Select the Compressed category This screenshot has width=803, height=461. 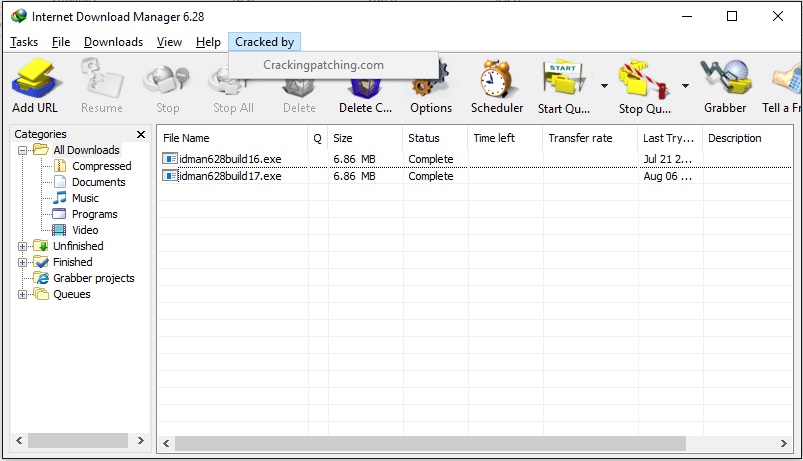click(101, 166)
